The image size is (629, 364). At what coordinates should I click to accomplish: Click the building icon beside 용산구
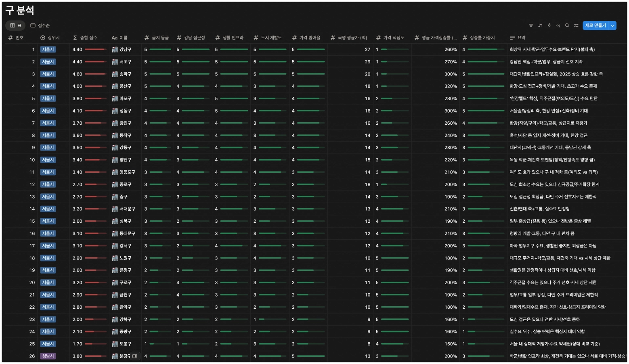coord(115,86)
